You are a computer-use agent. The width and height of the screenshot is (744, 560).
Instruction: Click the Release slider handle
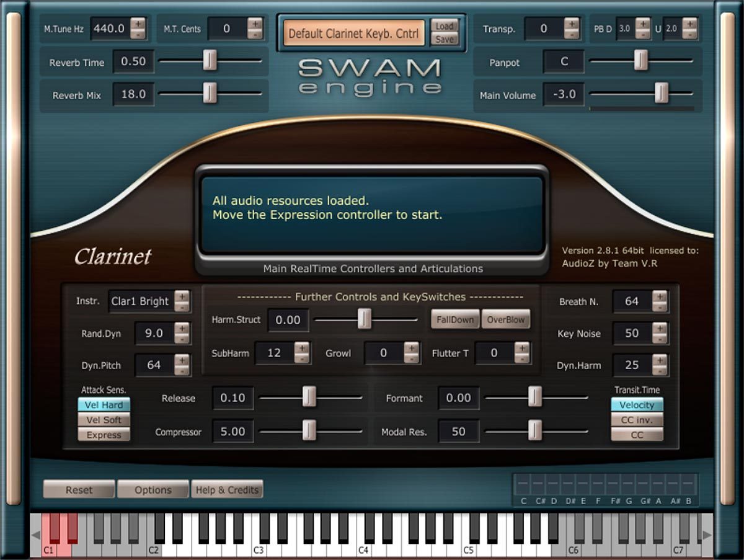(309, 397)
